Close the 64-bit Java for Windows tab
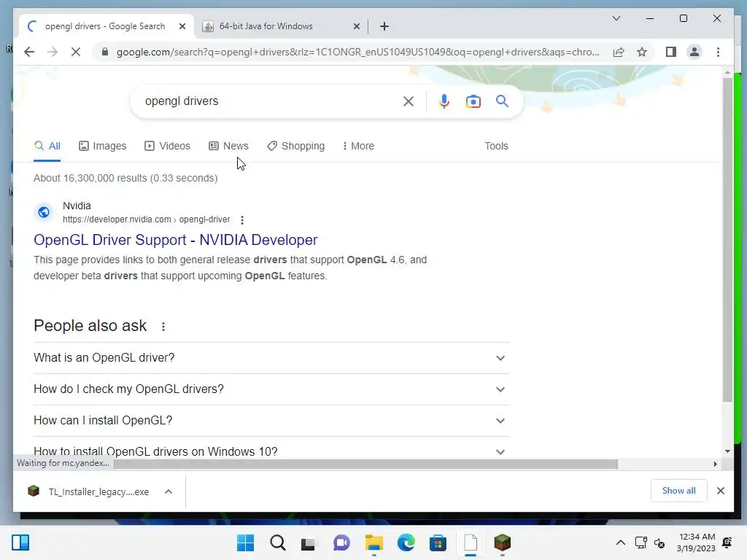The image size is (747, 560). pos(356,27)
